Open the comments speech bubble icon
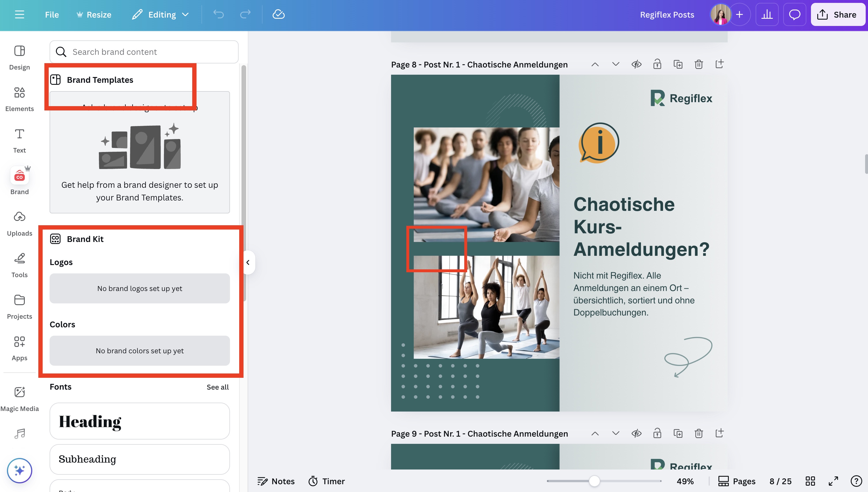 pos(795,14)
